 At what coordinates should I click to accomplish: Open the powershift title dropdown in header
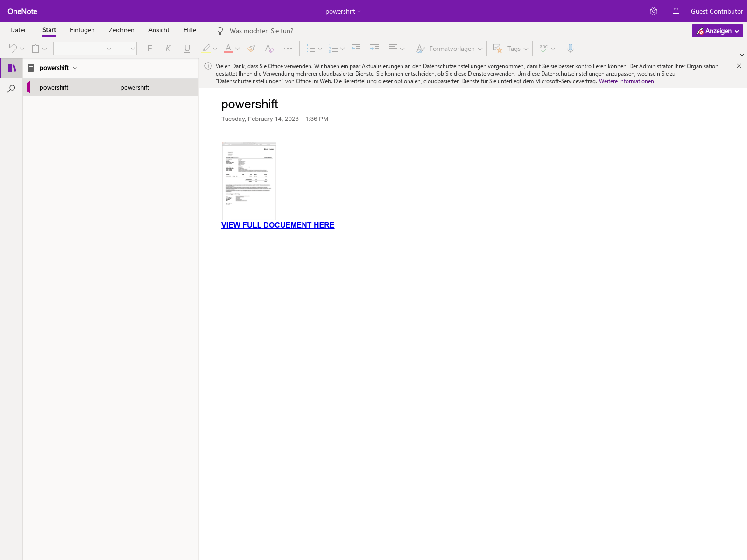pos(343,11)
